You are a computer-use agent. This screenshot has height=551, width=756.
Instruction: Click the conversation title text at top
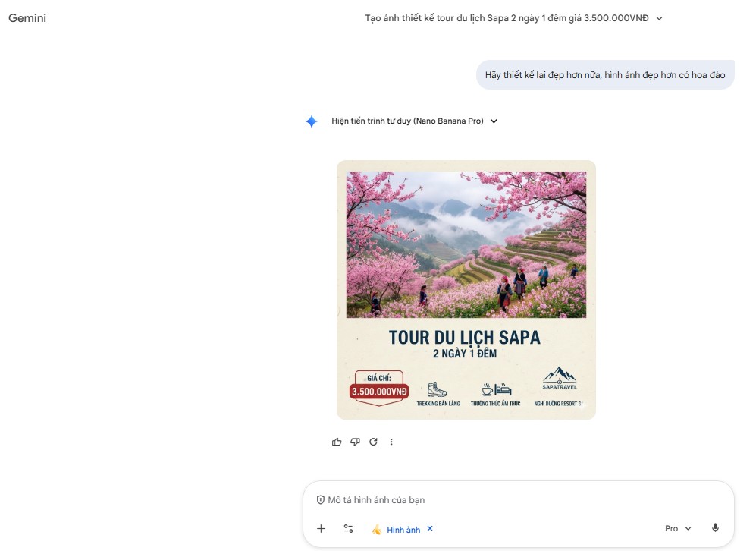[507, 18]
